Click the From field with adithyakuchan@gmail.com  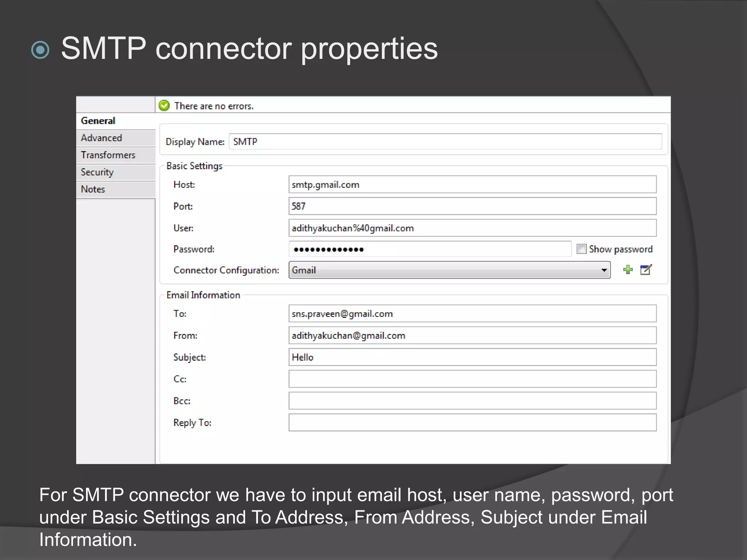pyautogui.click(x=472, y=336)
